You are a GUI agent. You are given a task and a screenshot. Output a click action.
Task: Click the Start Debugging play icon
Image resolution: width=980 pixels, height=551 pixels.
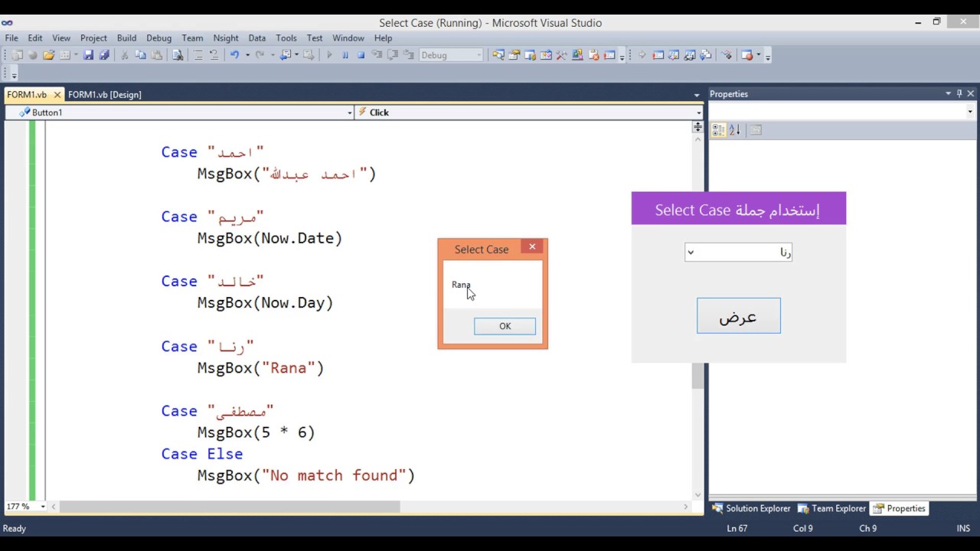(x=329, y=55)
